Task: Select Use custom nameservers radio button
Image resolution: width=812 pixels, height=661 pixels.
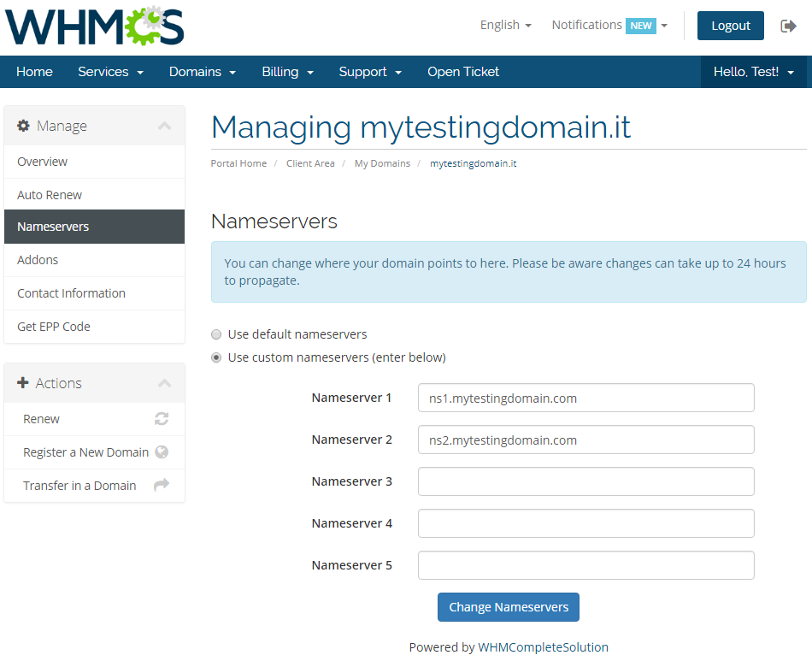Action: [216, 357]
